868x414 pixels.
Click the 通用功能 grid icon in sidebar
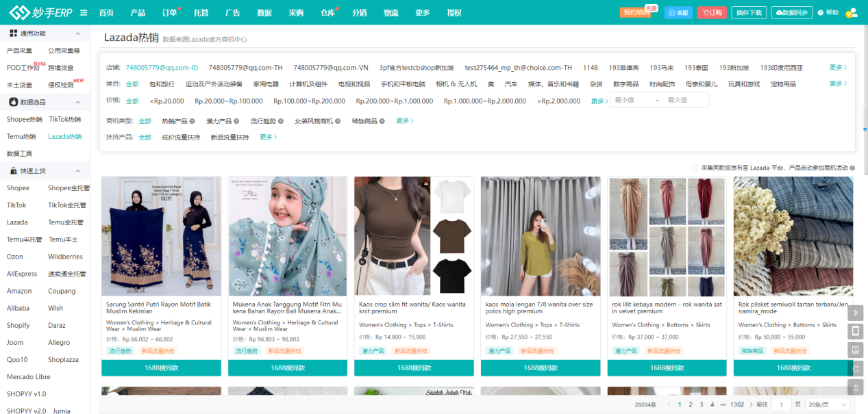coord(13,34)
